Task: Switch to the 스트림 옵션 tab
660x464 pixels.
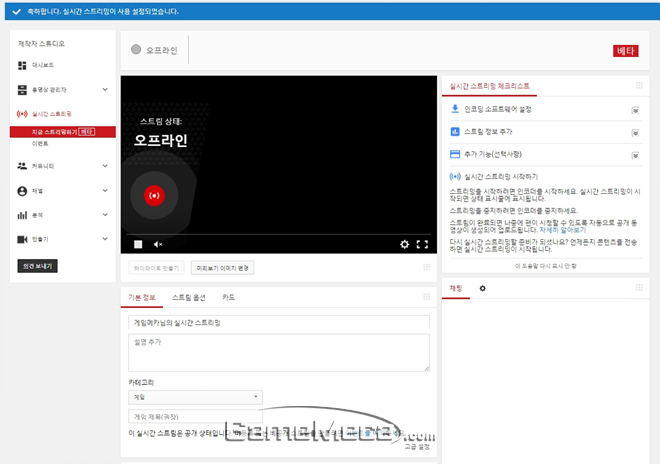Action: (x=188, y=298)
